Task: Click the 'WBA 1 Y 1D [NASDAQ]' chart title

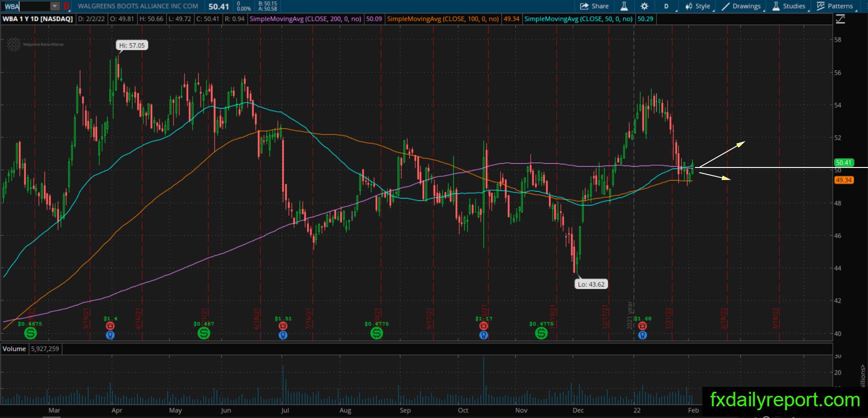Action: pyautogui.click(x=38, y=19)
